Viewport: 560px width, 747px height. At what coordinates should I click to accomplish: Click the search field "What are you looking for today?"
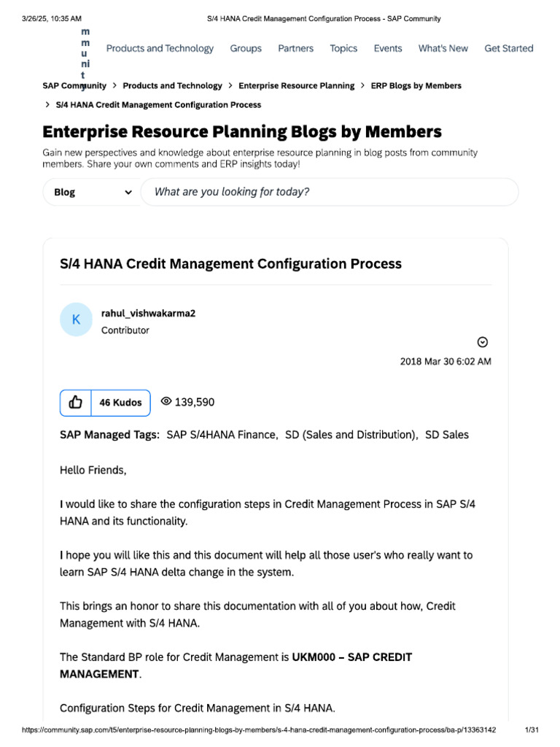point(329,193)
